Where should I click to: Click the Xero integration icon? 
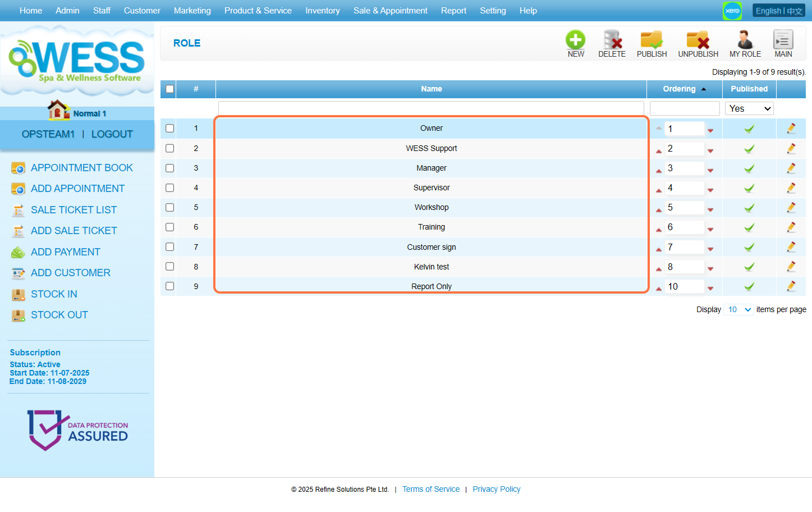coord(732,11)
